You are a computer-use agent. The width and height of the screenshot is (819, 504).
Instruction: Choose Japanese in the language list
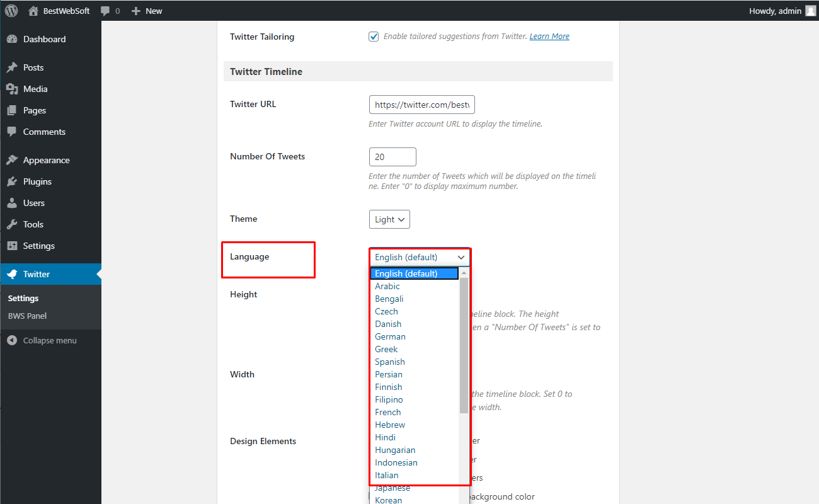pyautogui.click(x=415, y=488)
